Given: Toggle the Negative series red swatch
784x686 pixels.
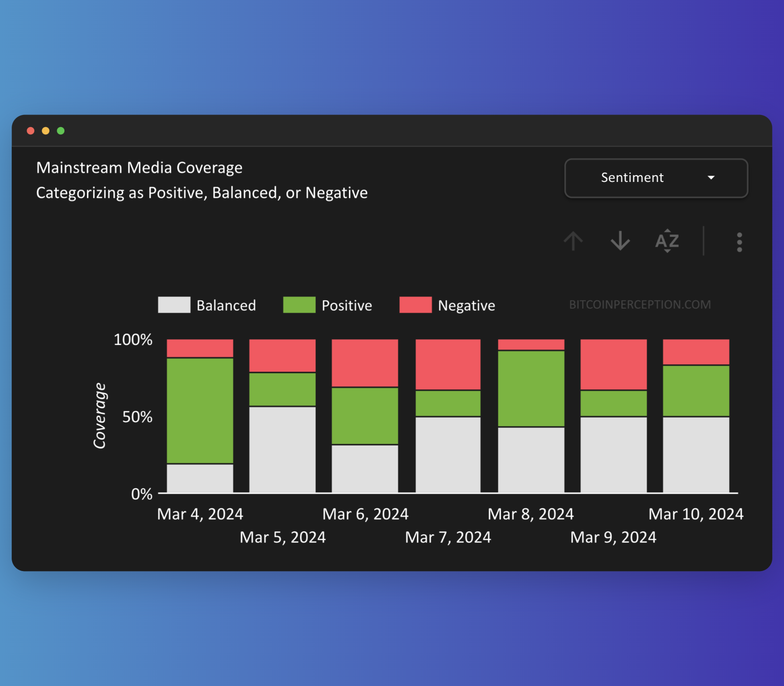Looking at the screenshot, I should 415,305.
